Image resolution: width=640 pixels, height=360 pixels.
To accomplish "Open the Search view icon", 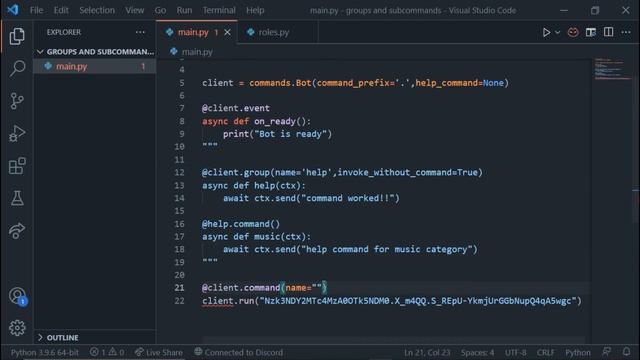I will (x=17, y=68).
